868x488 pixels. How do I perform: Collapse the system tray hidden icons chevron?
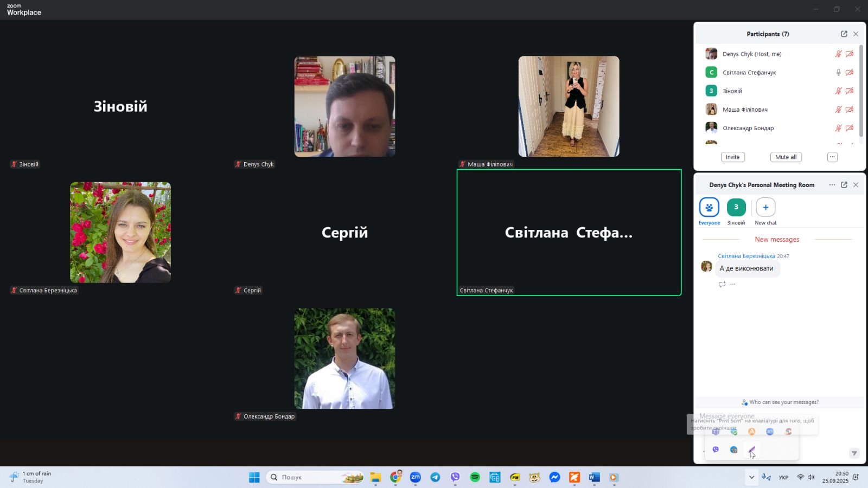point(751,477)
